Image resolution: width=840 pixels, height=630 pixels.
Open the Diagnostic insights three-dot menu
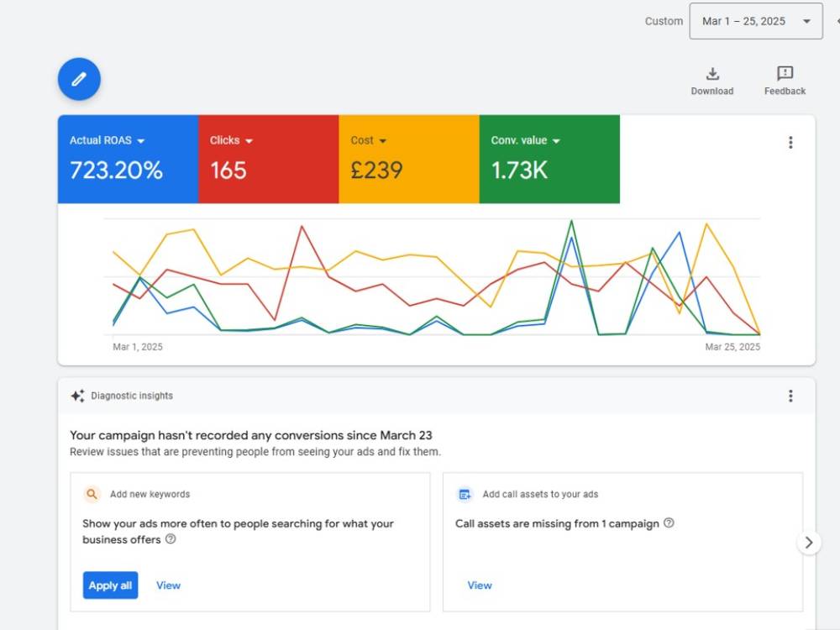pyautogui.click(x=790, y=396)
